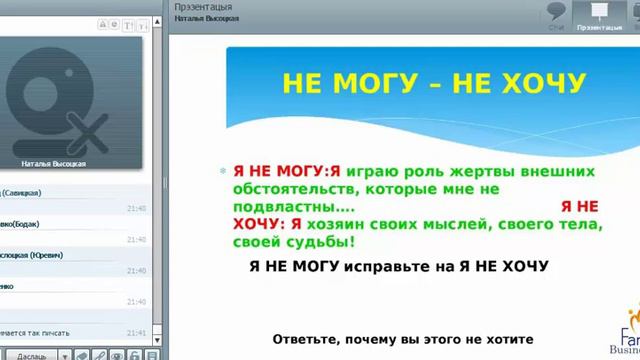Click the text 'Ответьте, почему вы этого не хотите'
This screenshot has width=640, height=360.
click(403, 339)
